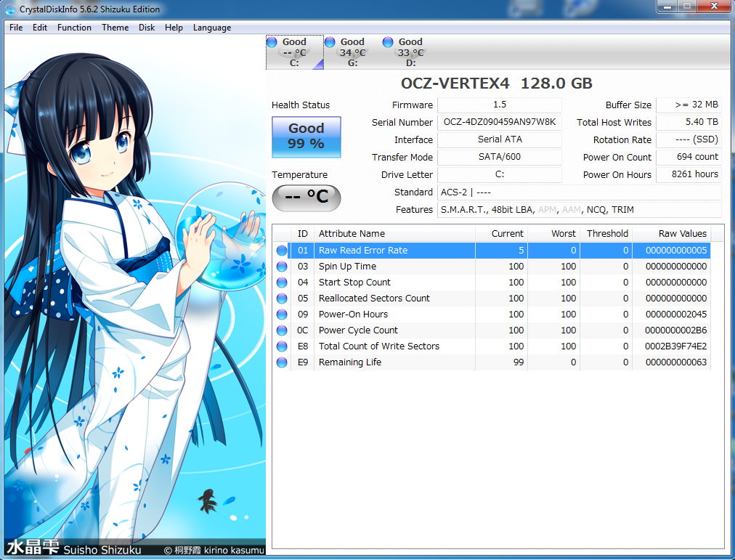Click the Interface Serial ATA field
Screen dimensions: 735x560
pyautogui.click(x=500, y=139)
